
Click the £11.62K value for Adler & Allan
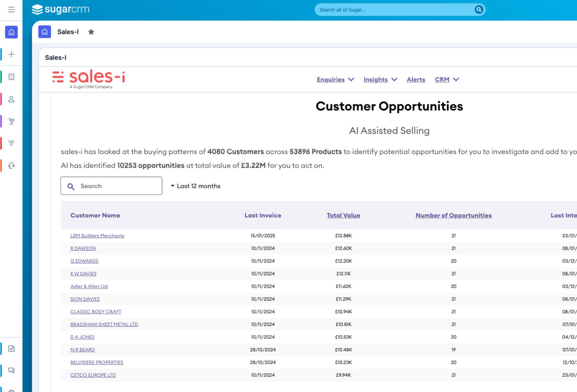(x=344, y=286)
